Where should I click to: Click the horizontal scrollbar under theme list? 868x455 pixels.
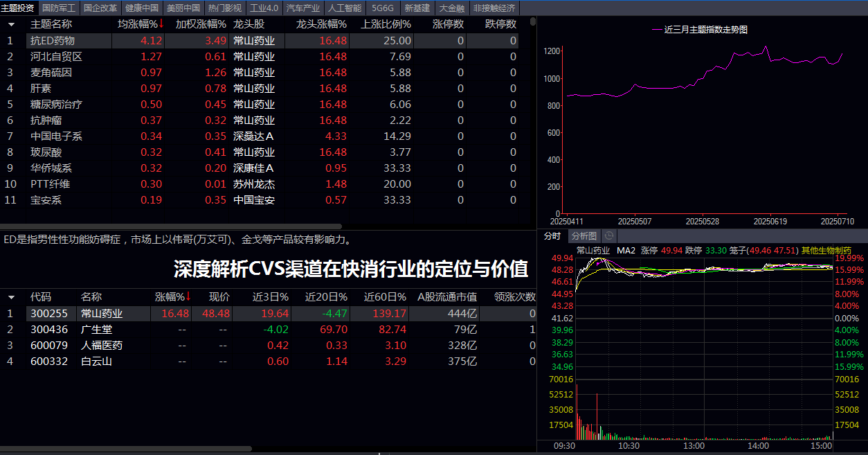coord(171,226)
